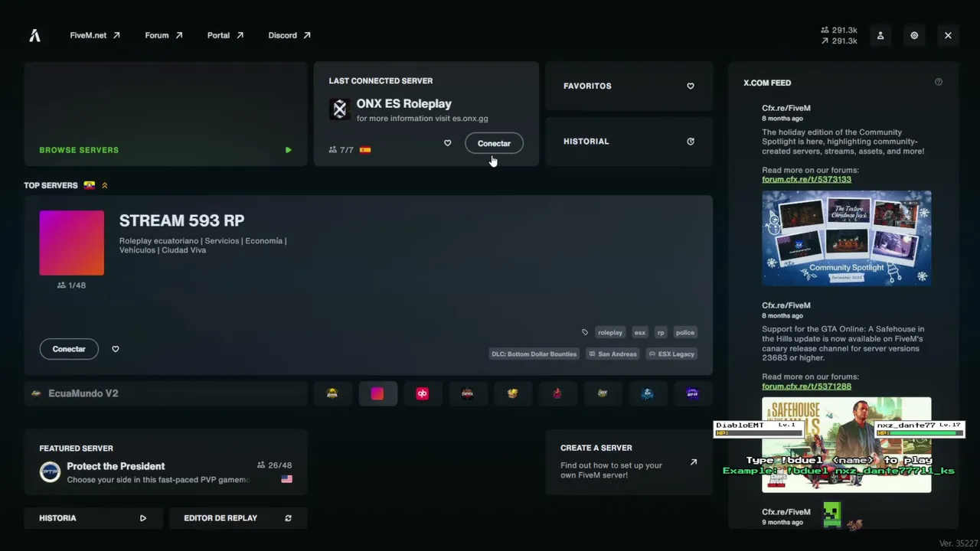
Task: Open the FiveM.net link
Action: tap(95, 35)
